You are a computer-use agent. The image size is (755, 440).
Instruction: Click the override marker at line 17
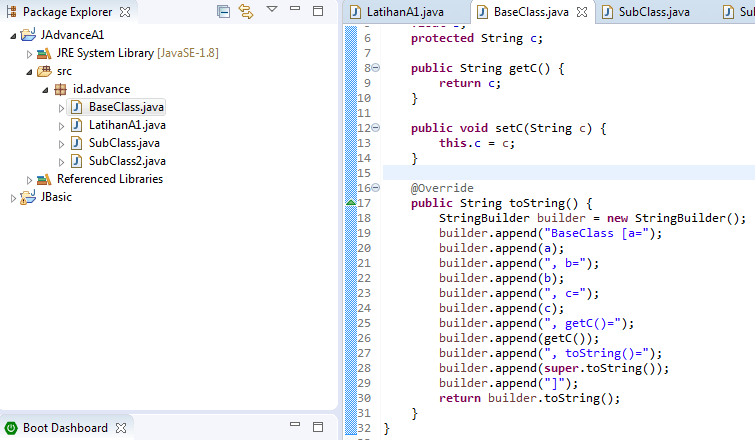[351, 203]
